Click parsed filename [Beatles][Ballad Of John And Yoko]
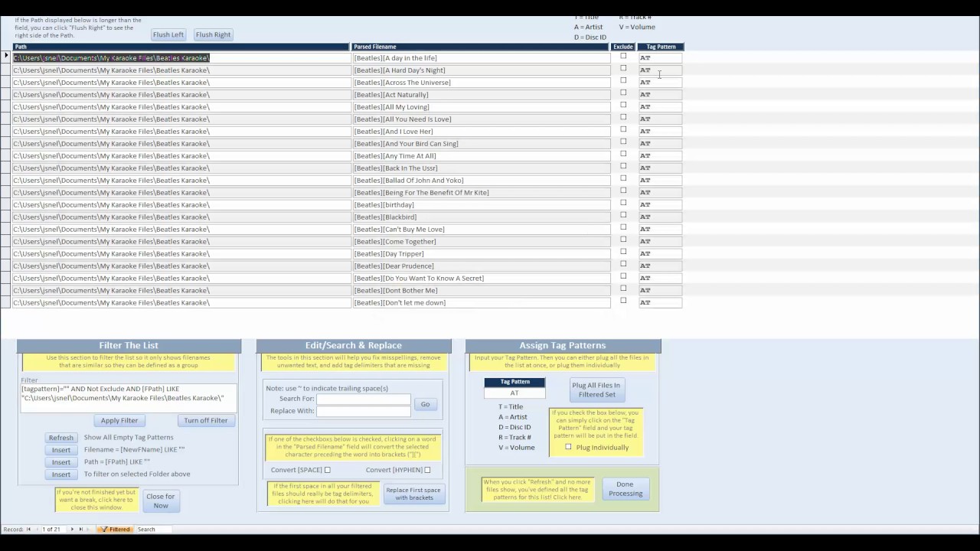Screen dimensions: 980x551 tap(481, 180)
